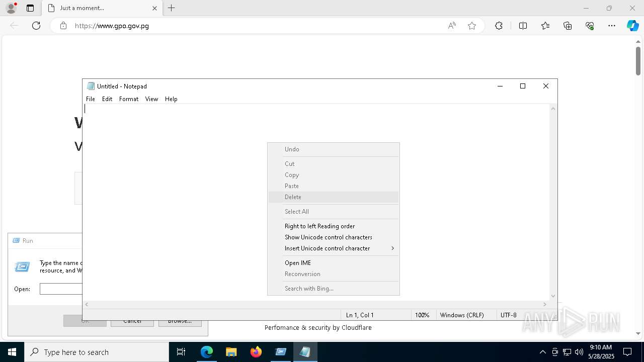The height and width of the screenshot is (362, 644).
Task: Expand Insert Unicode control character submenu
Action: click(334, 248)
